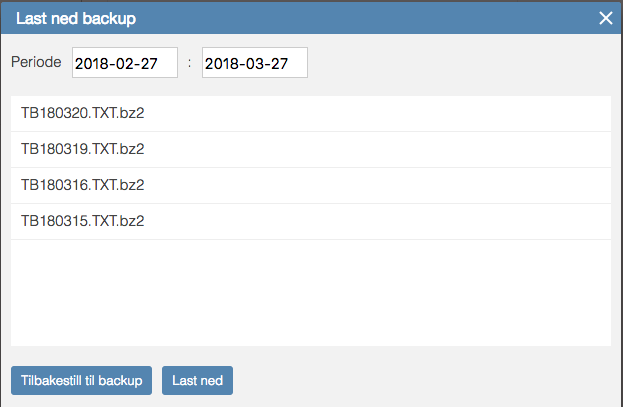This screenshot has height=407, width=623.
Task: Focus the end date field 2018-03-27
Action: (255, 62)
